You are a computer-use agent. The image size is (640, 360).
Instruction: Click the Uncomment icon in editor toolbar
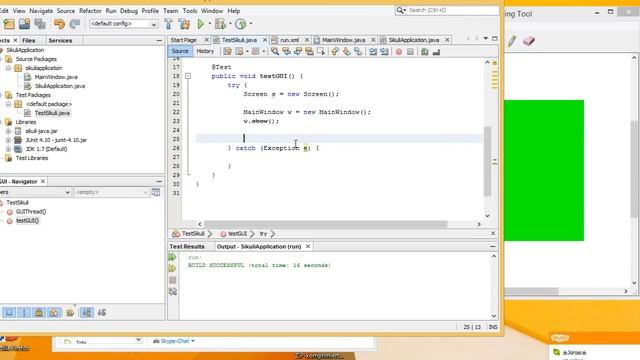[x=436, y=51]
